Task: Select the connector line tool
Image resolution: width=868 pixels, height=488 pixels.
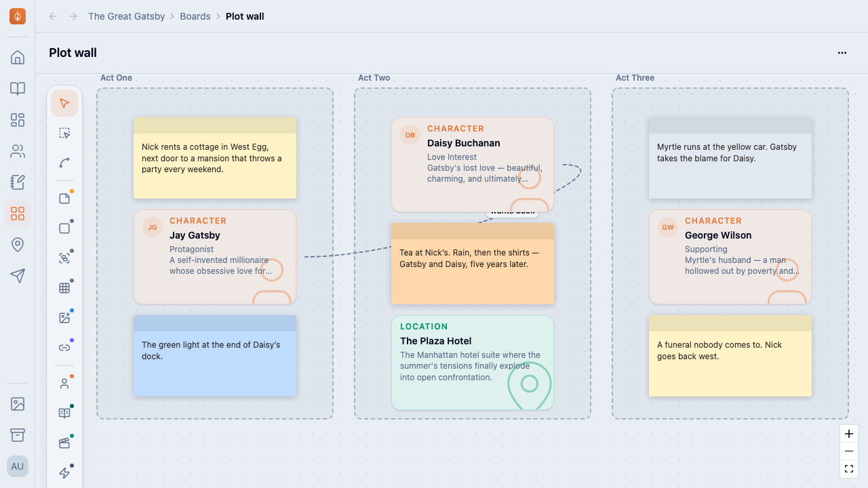Action: click(x=64, y=163)
